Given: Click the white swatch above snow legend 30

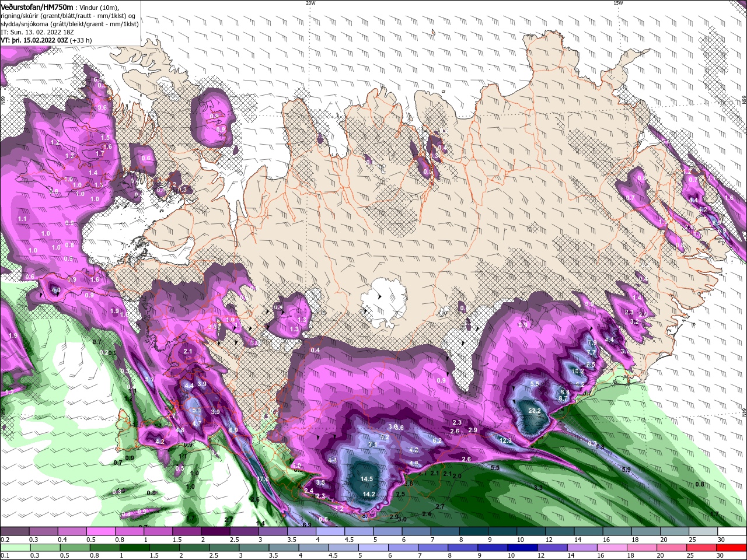Looking at the screenshot, I should [x=732, y=531].
